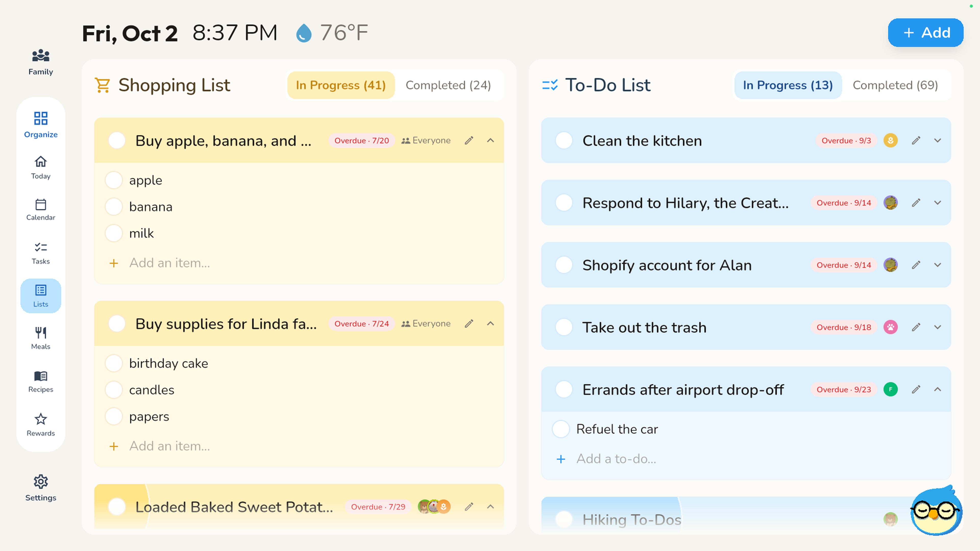Viewport: 980px width, 551px height.
Task: Edit the 'Buy apple, banana, and…' list with pencil
Action: coord(469,141)
